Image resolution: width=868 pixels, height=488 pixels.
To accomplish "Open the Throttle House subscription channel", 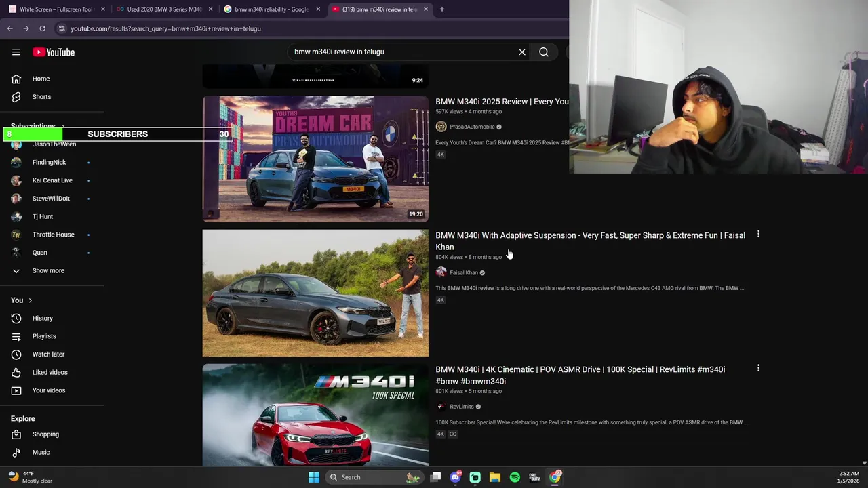I will pyautogui.click(x=52, y=235).
